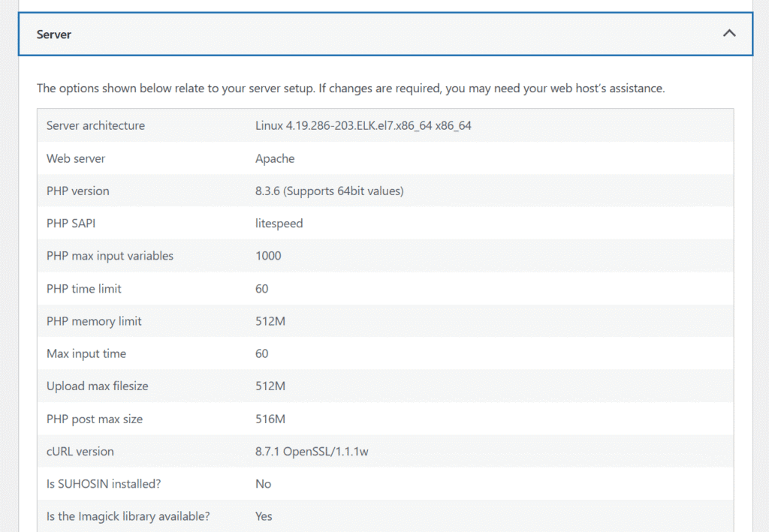The height and width of the screenshot is (532, 769).
Task: Click the PHP time limit row
Action: pos(300,288)
